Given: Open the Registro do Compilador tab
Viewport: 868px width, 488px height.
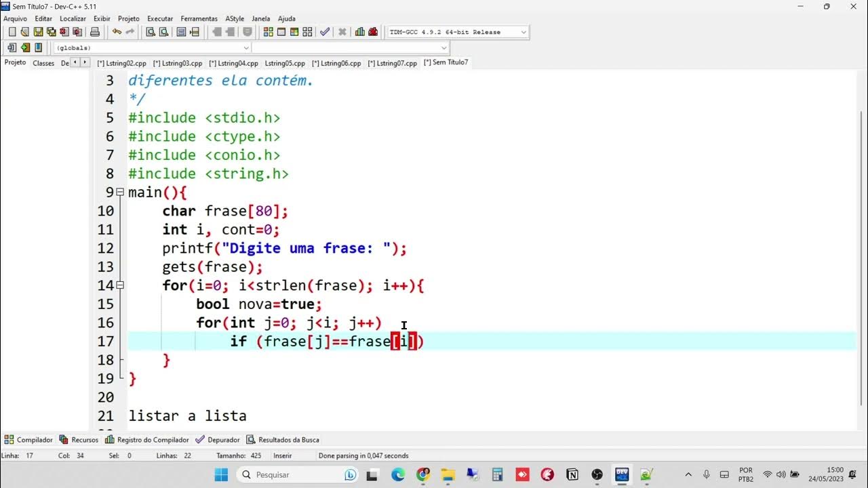Looking at the screenshot, I should click(147, 440).
